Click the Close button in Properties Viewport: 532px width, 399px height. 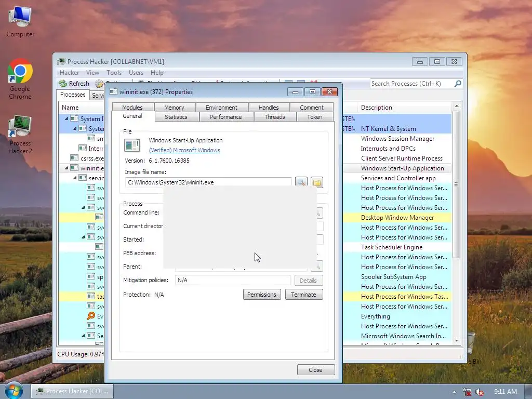click(x=315, y=370)
